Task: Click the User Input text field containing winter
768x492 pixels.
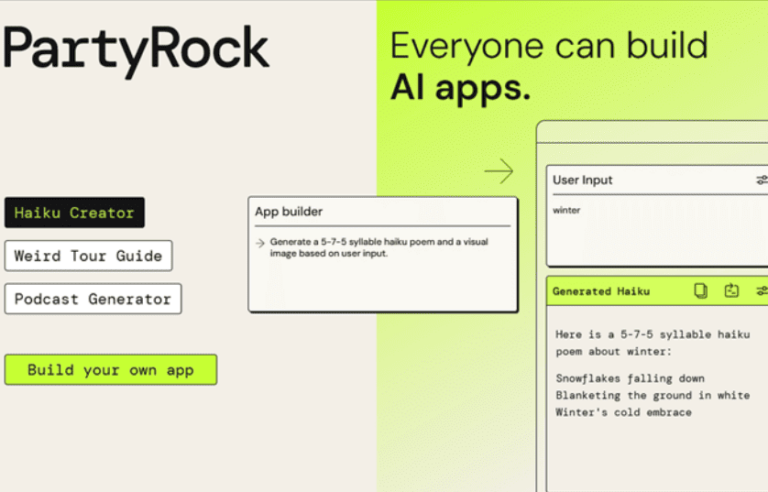Action: click(x=658, y=229)
